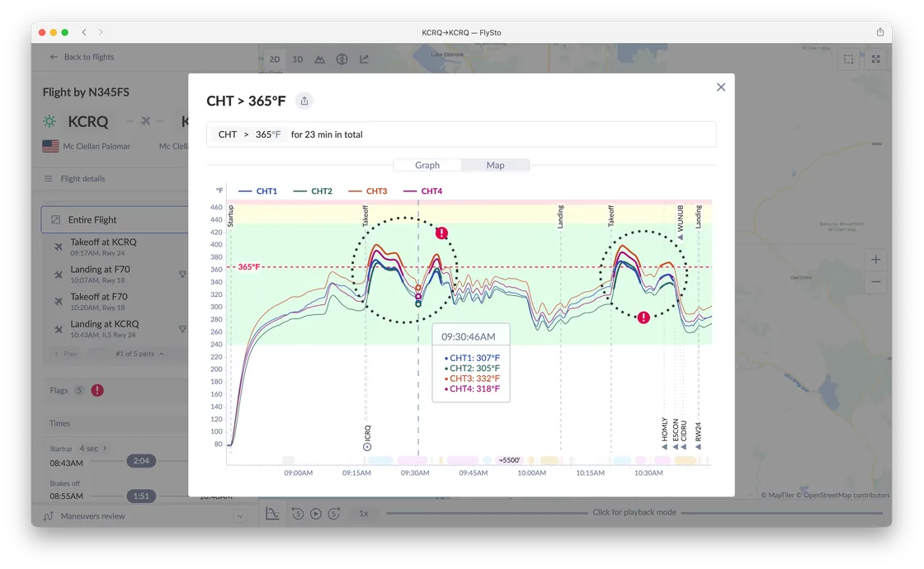
Task: Open Flight details menu
Action: point(75,178)
